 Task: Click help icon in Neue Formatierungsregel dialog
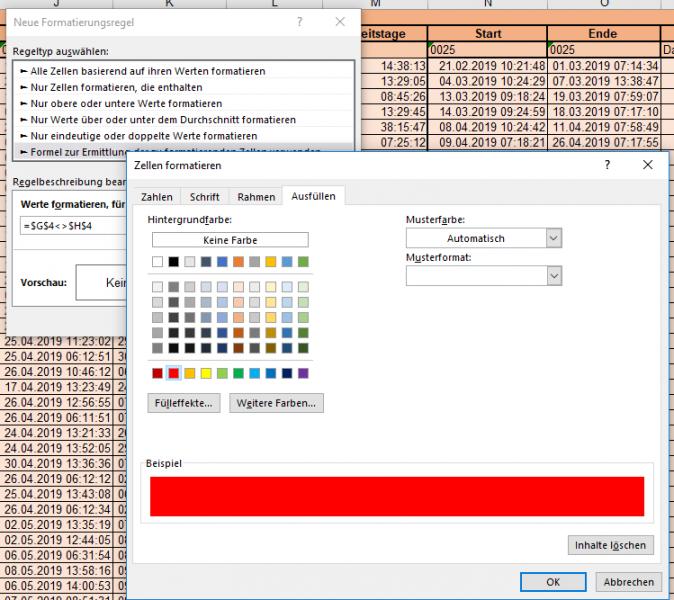300,21
